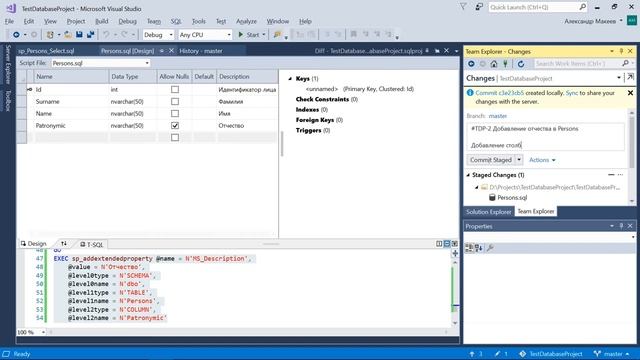
Task: Click the search icon in Quick Launch
Action: (582, 7)
